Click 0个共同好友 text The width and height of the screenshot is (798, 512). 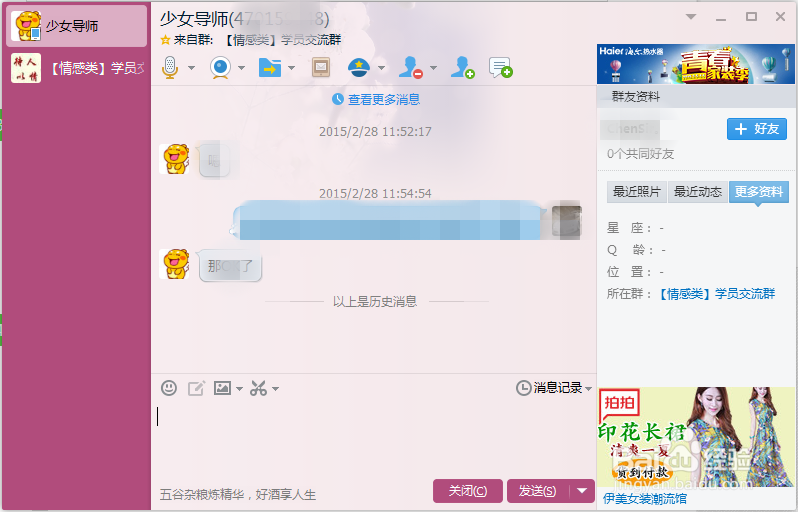click(640, 154)
